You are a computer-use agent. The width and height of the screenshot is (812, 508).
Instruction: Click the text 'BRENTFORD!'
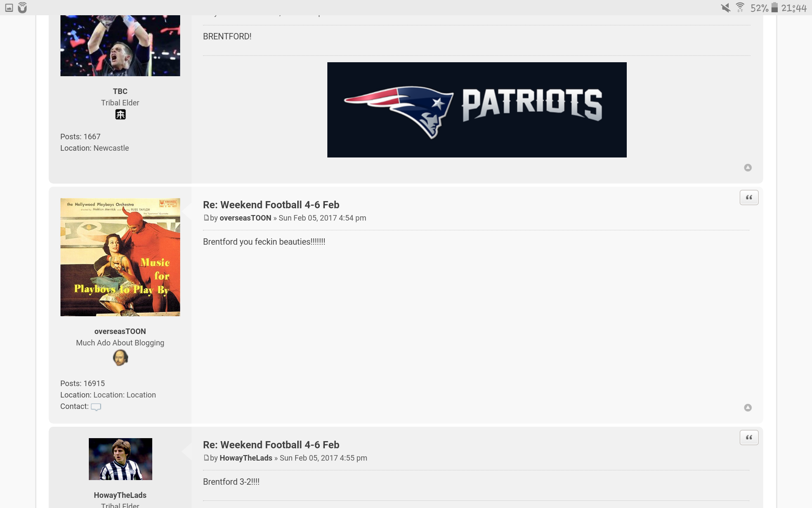(227, 36)
